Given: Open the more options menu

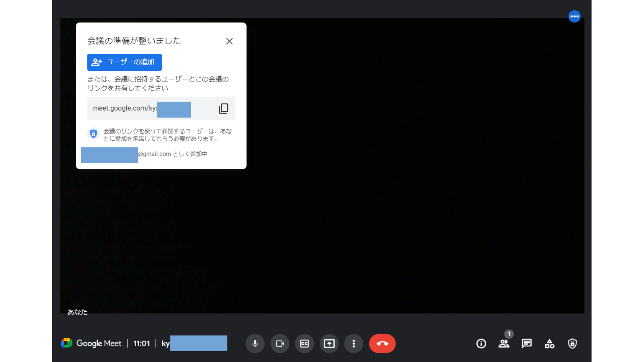Looking at the screenshot, I should tap(354, 344).
